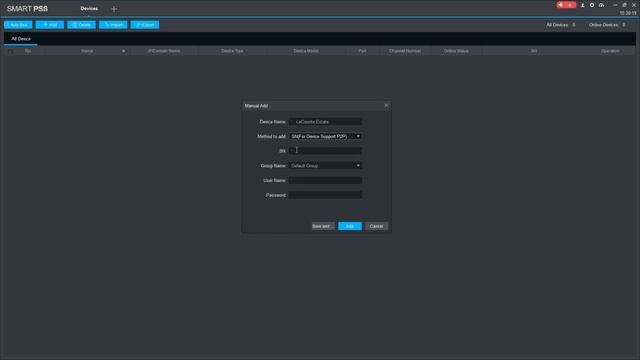Open the settings gear icon
The image size is (640, 360).
[592, 5]
